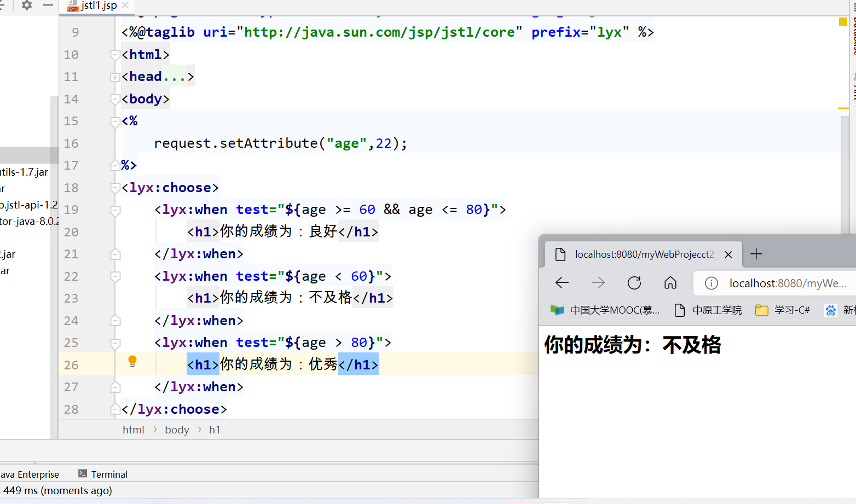Viewport: 856px width, 504px height.
Task: Open the Java Enterprise tool window
Action: click(30, 474)
